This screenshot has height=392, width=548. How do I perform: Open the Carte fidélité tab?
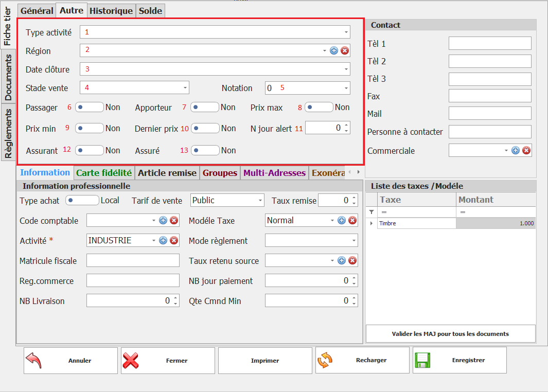(x=104, y=173)
